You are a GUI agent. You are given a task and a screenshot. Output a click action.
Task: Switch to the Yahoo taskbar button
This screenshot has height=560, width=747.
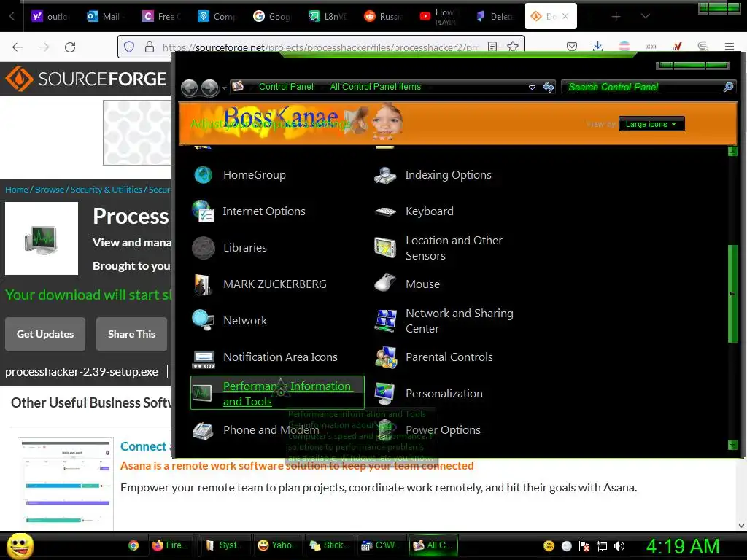coord(277,545)
